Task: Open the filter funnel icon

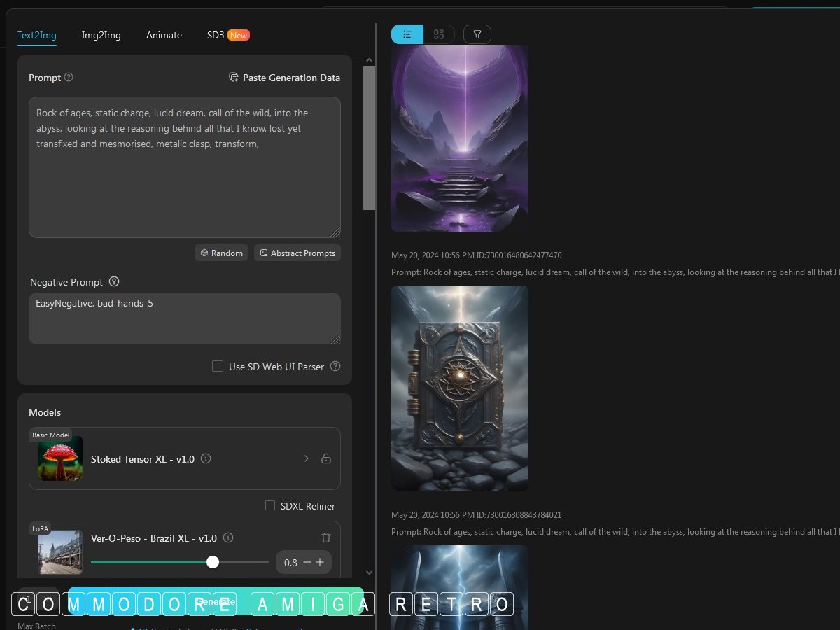Action: coord(477,34)
